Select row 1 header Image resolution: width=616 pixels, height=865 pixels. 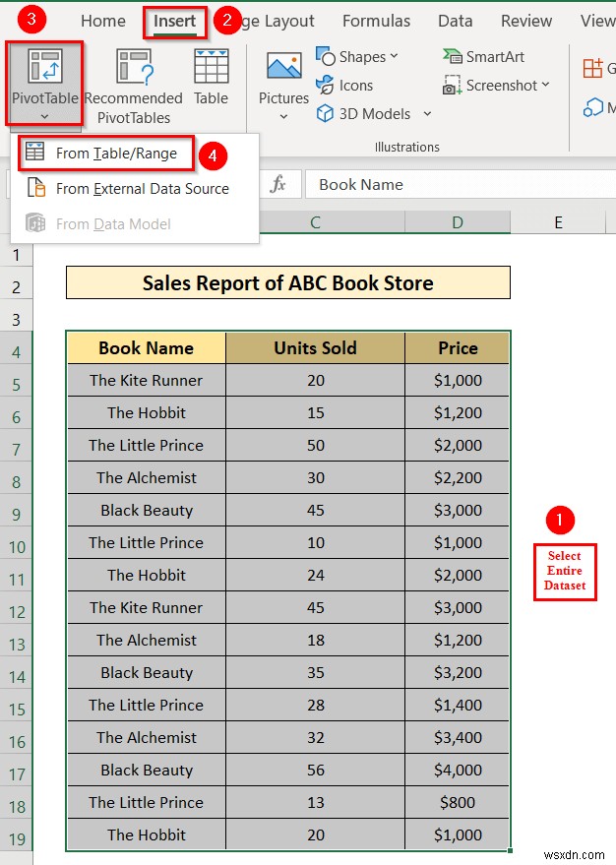16,255
